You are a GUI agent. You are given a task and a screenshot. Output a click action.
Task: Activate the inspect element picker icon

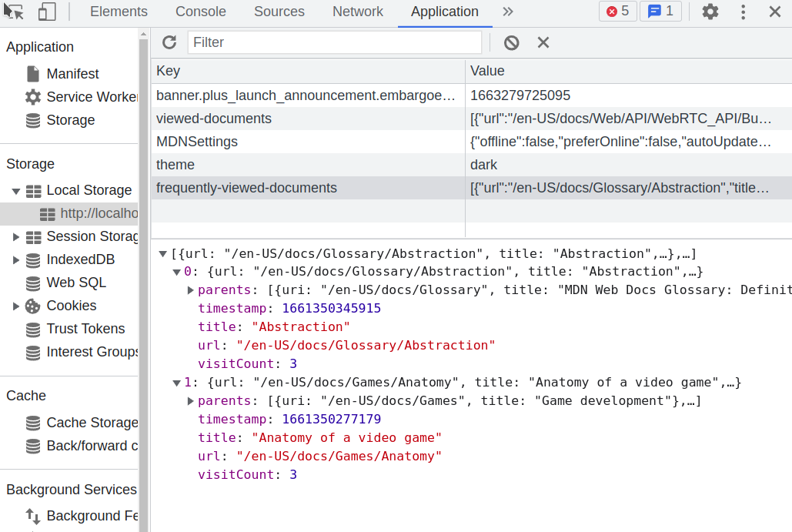[14, 11]
